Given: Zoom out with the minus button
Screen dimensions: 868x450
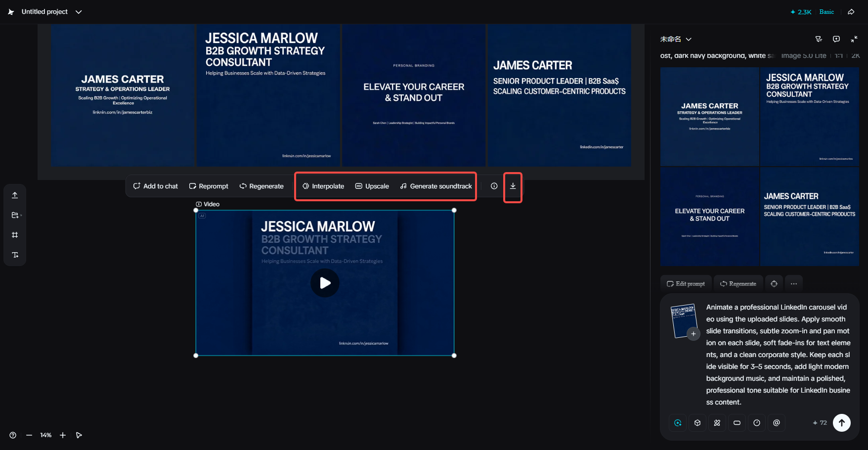Looking at the screenshot, I should [x=29, y=435].
